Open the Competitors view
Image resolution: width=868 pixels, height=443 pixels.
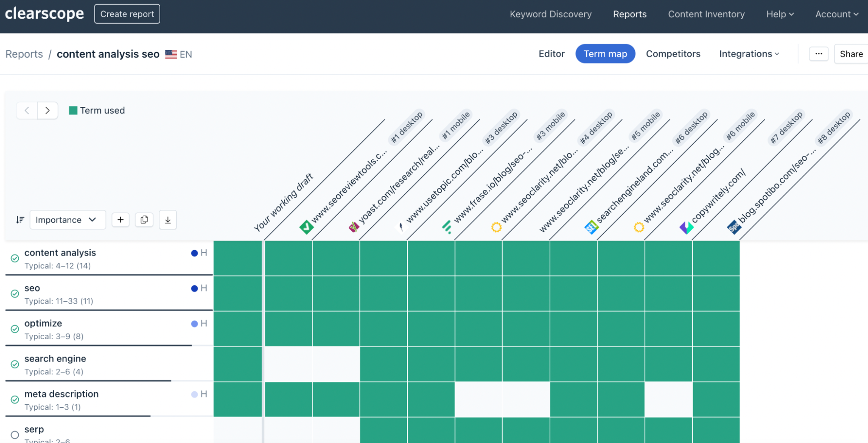[x=673, y=53]
